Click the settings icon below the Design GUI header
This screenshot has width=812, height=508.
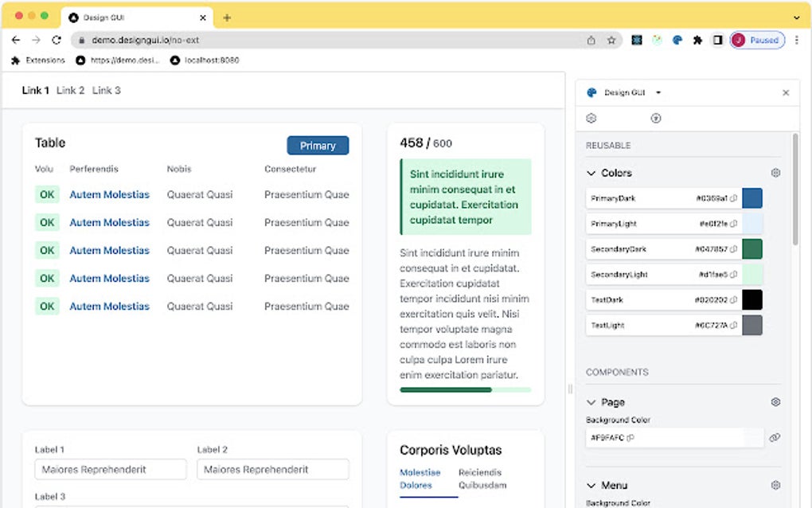point(591,118)
